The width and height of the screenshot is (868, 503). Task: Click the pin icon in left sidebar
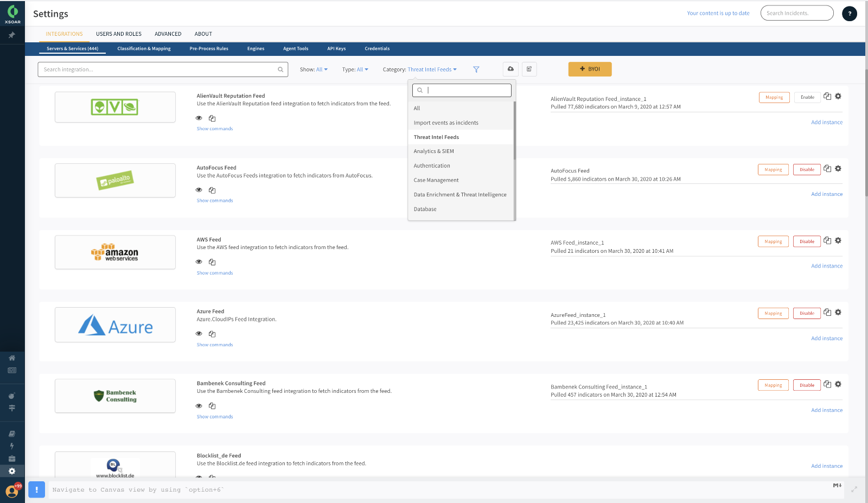tap(11, 35)
